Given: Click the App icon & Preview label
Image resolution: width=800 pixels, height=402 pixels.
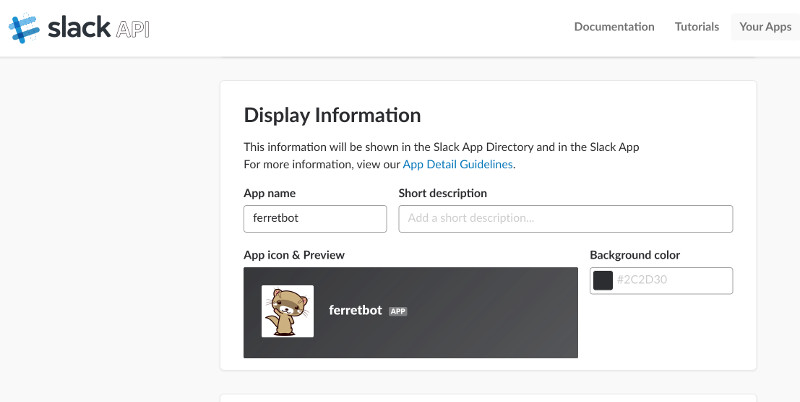Looking at the screenshot, I should point(294,255).
